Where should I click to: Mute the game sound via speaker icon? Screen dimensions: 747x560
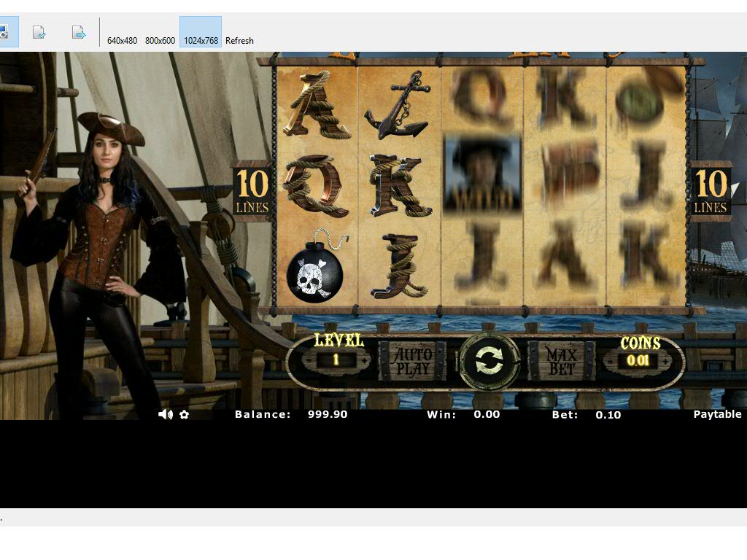[x=166, y=414]
